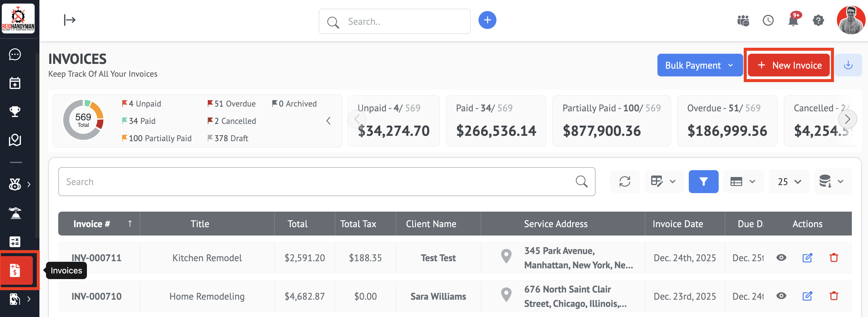Open the help question mark icon
868x317 pixels.
(818, 21)
